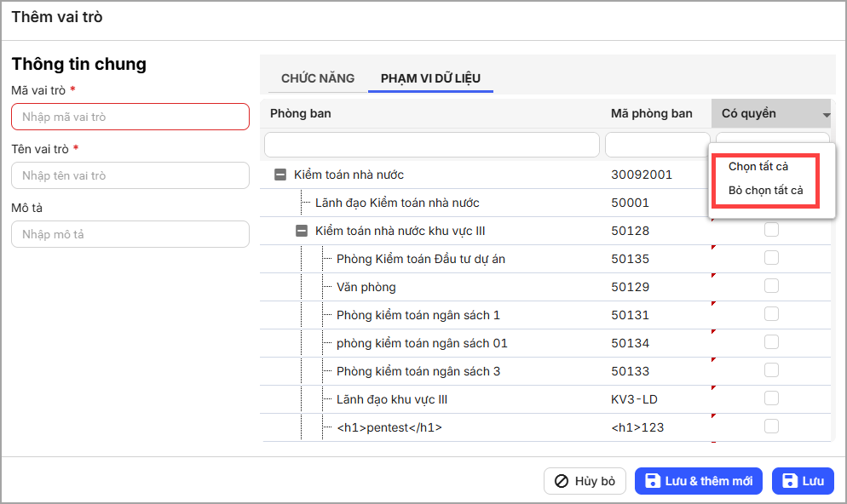
Task: Click the Tên vai trò text field
Action: 130,175
